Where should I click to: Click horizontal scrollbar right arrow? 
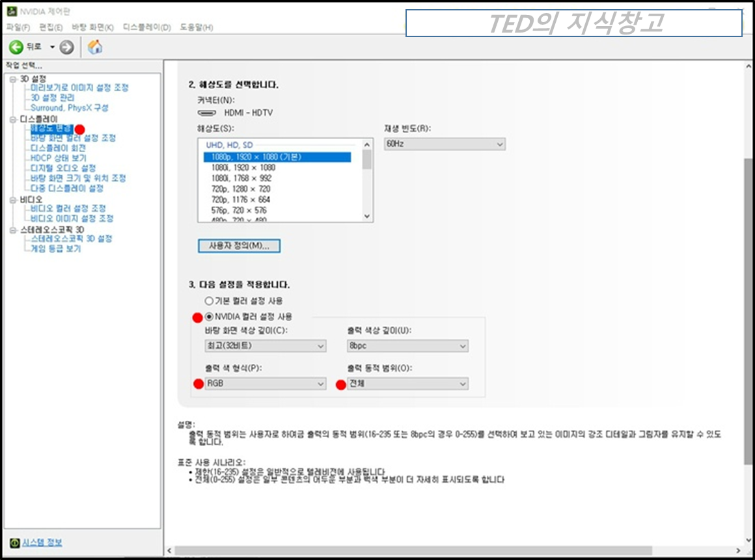[738, 550]
